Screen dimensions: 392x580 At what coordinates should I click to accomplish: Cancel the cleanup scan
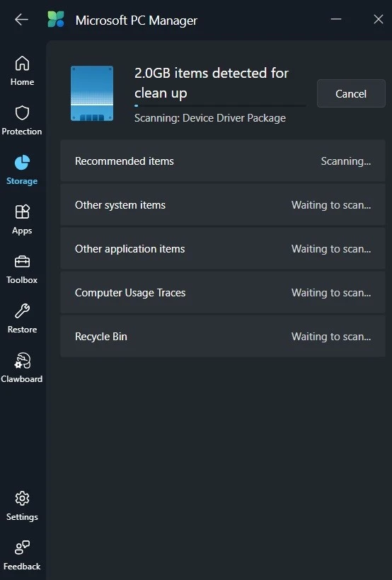[x=351, y=93]
